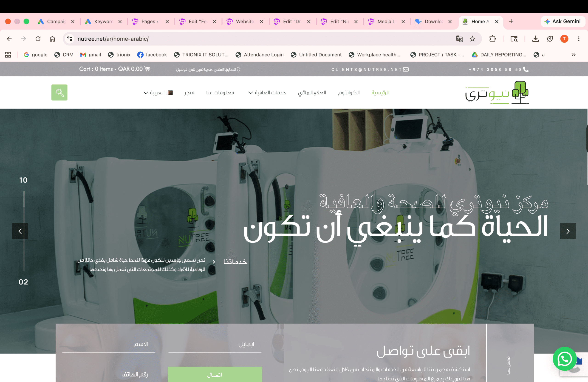This screenshot has height=382, width=588.
Task: Open CRM bookmark
Action: point(64,55)
